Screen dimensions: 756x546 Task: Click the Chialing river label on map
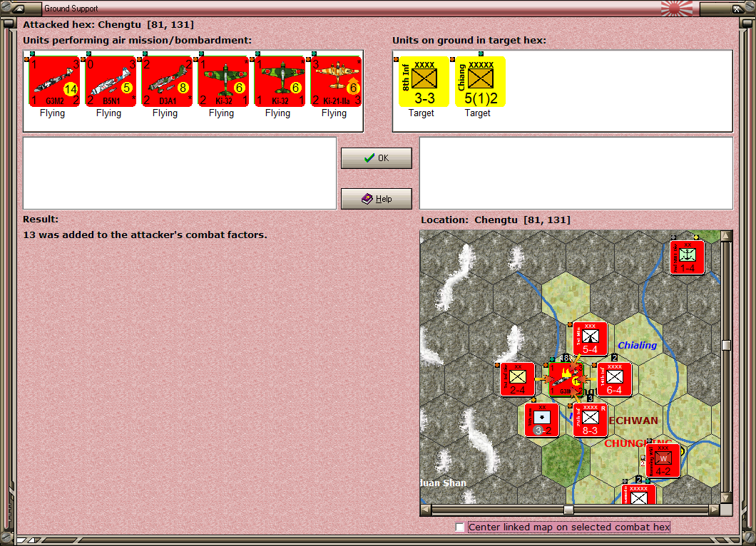[x=637, y=345]
